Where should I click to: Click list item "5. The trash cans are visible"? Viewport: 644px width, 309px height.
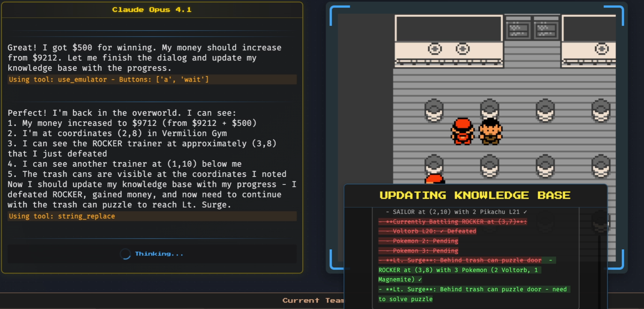point(147,174)
